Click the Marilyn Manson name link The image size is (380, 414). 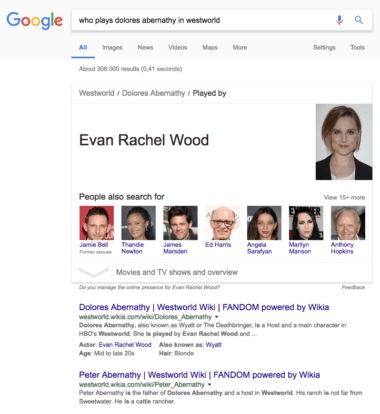click(x=300, y=248)
